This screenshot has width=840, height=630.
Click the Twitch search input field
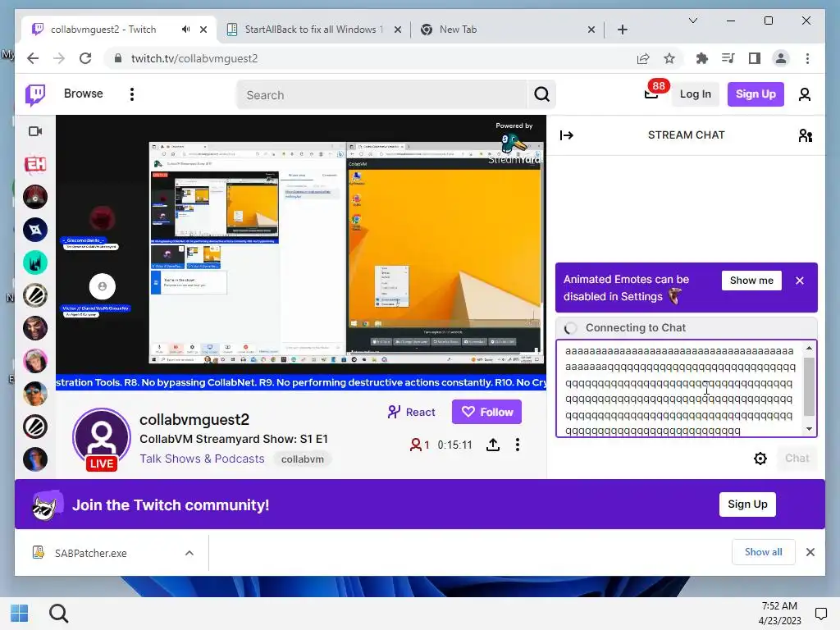[383, 95]
